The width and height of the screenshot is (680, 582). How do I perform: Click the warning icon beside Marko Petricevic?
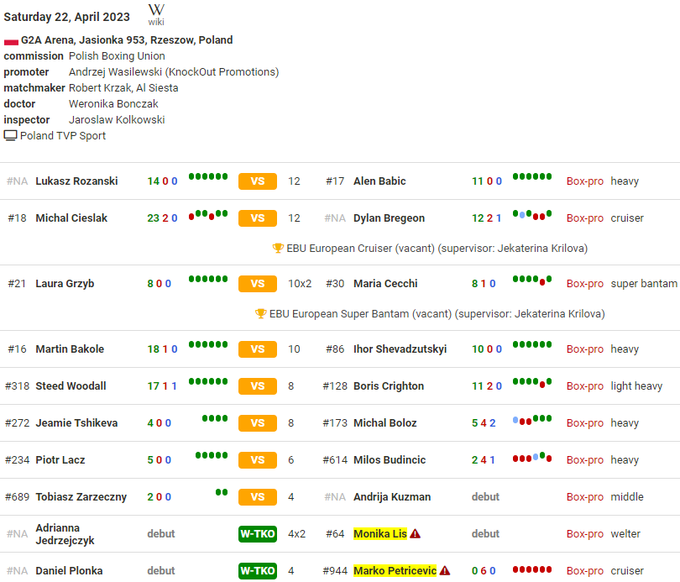(x=445, y=571)
